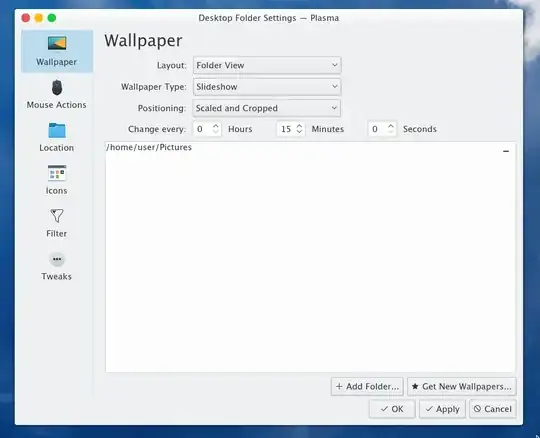Open the Wallpaper Type combo box
Viewport: 540px width, 438px height.
pos(267,87)
